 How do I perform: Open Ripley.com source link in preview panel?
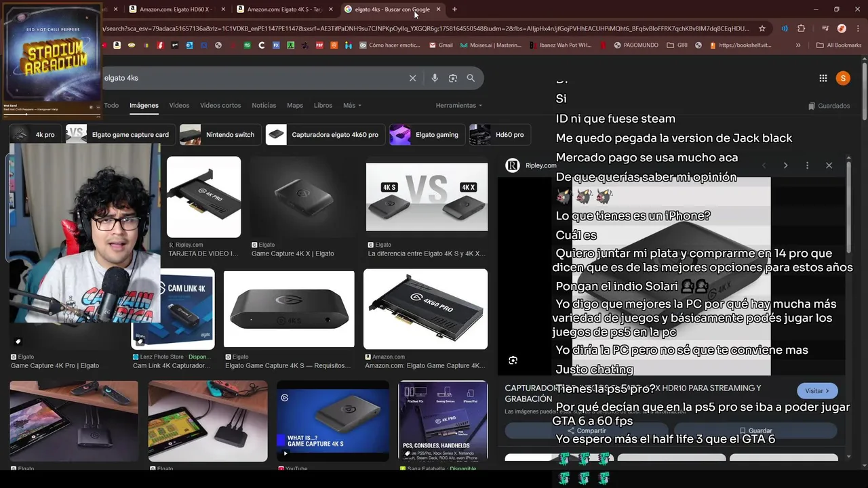tap(532, 165)
